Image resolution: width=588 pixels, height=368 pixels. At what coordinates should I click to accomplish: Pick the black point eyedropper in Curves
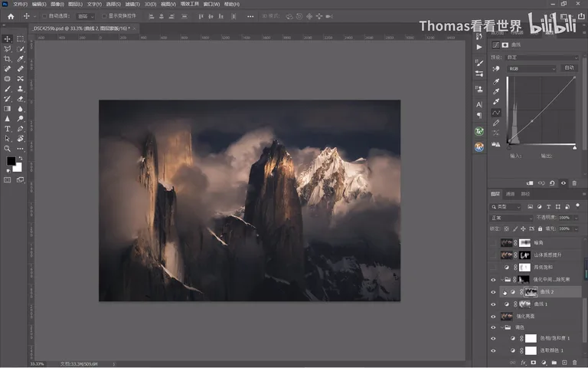pyautogui.click(x=496, y=81)
